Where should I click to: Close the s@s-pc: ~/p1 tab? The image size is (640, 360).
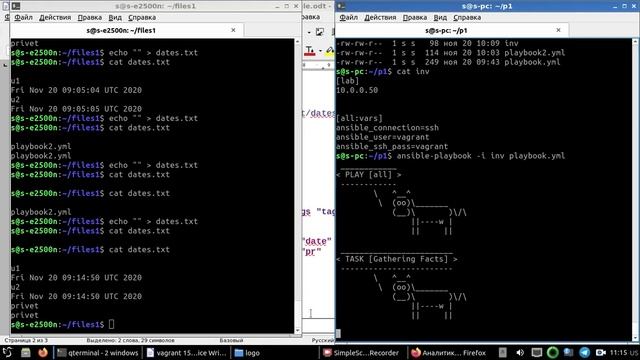click(x=558, y=30)
